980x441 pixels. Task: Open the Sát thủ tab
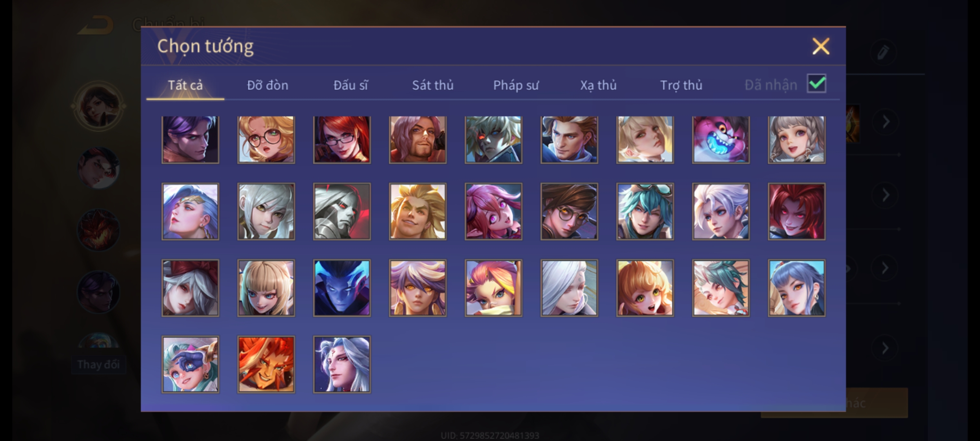433,85
